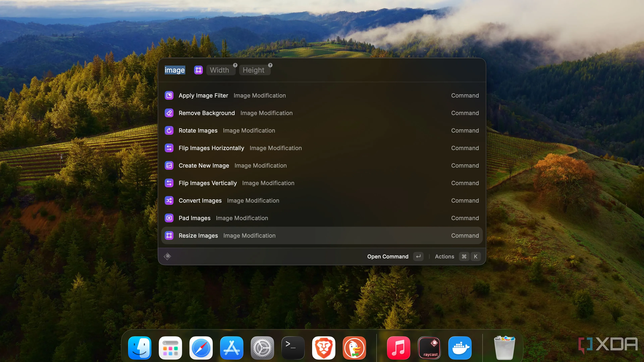Click the Width input field
Screen dimensions: 644x362
[219, 70]
